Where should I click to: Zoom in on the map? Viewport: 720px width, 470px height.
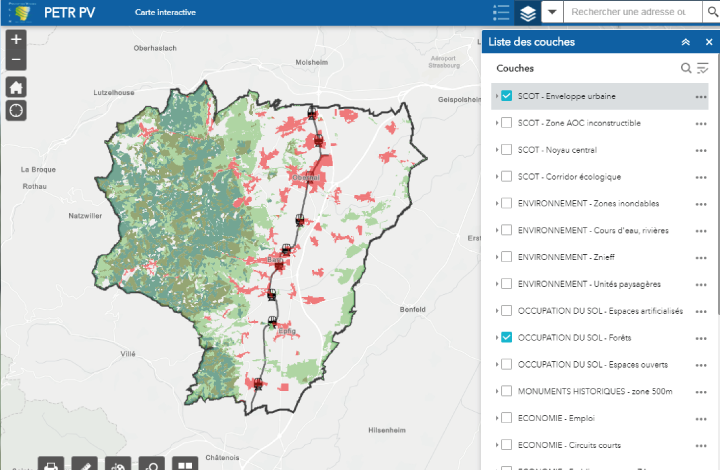(x=16, y=40)
